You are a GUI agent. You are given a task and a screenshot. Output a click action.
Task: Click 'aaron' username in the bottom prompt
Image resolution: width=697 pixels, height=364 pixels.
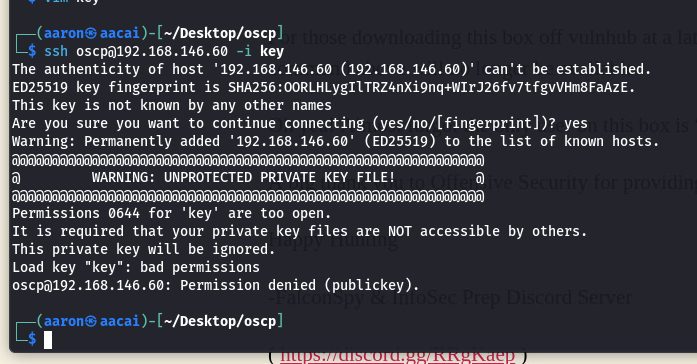click(x=64, y=321)
